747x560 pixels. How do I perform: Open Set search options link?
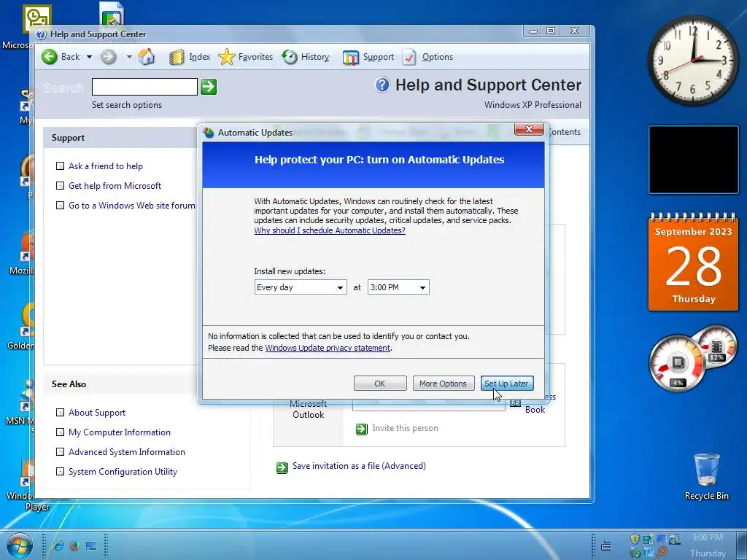coord(127,105)
